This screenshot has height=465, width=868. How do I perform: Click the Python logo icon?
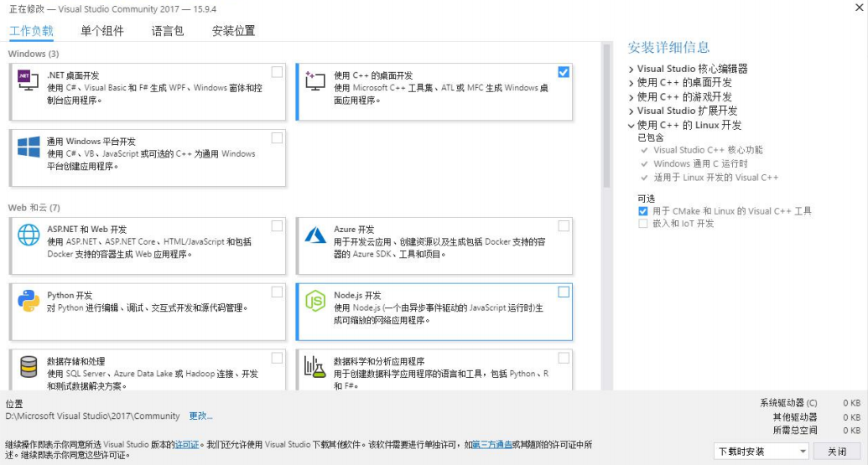pyautogui.click(x=29, y=301)
